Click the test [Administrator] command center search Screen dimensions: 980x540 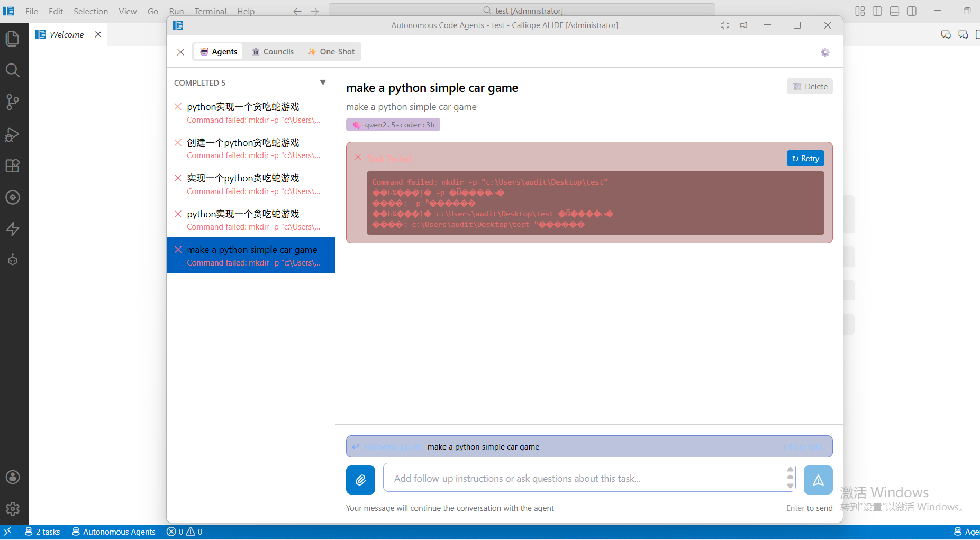pyautogui.click(x=522, y=11)
